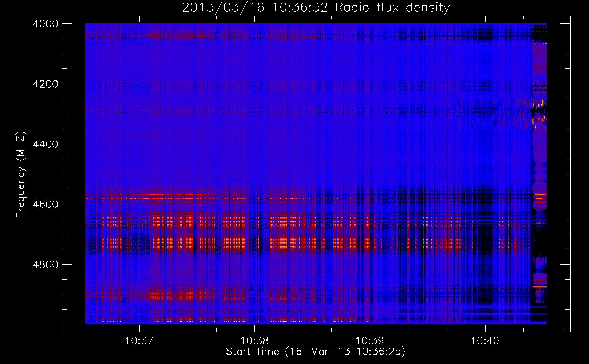Click the 'Frequency (MHZ)' y-axis title
This screenshot has height=364, width=589.
(x=21, y=175)
